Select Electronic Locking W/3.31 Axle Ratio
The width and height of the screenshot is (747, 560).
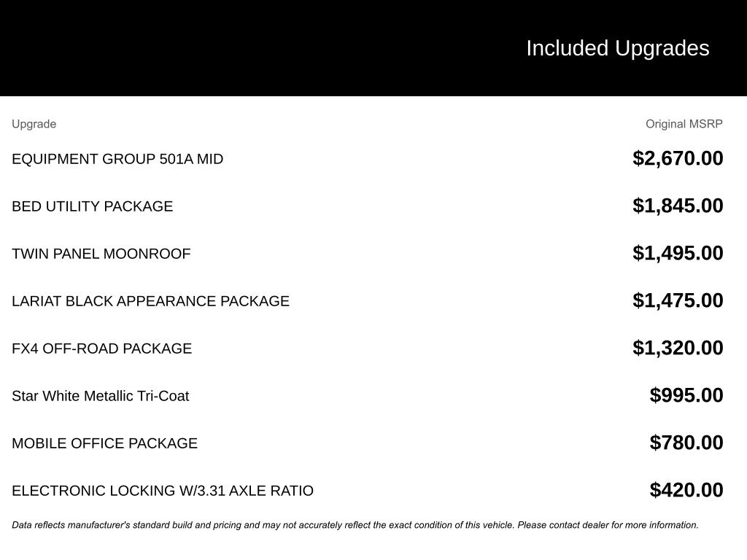[163, 491]
